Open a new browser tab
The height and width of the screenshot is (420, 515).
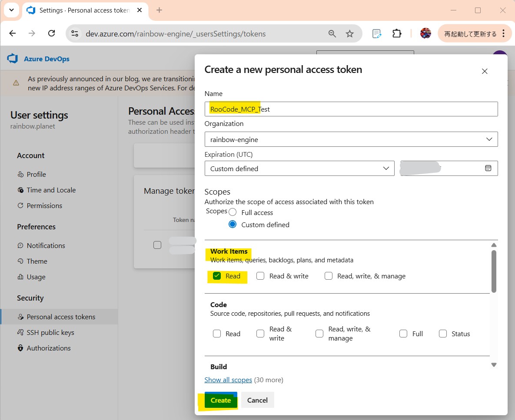159,10
